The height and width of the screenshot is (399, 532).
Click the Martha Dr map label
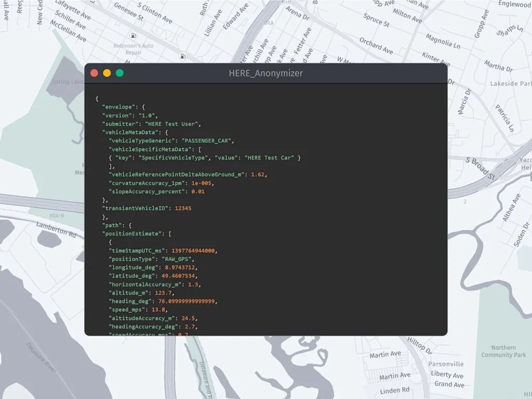498,66
